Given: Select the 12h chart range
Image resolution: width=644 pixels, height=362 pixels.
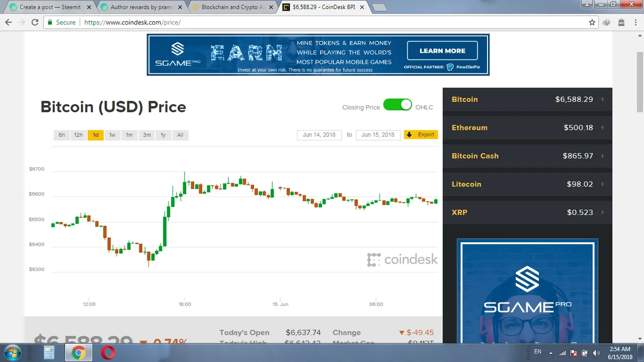Looking at the screenshot, I should click(78, 135).
